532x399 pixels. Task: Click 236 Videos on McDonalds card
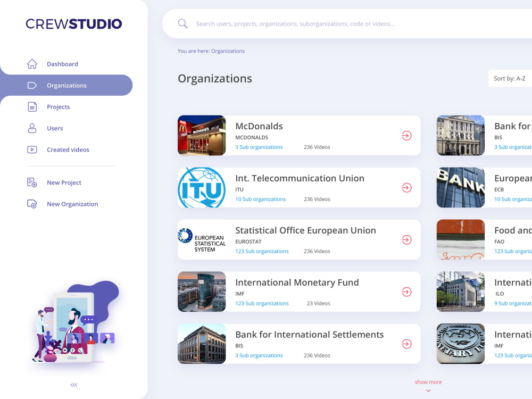click(x=317, y=147)
